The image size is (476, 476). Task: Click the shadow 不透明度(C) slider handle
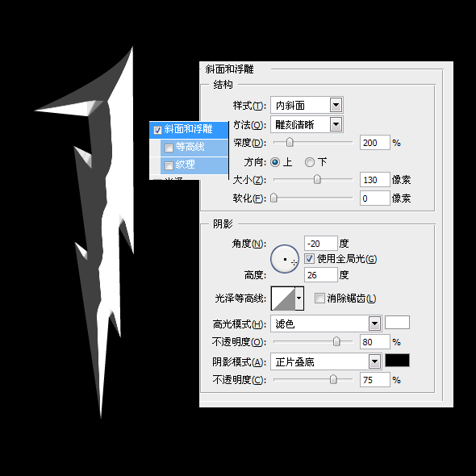(333, 379)
